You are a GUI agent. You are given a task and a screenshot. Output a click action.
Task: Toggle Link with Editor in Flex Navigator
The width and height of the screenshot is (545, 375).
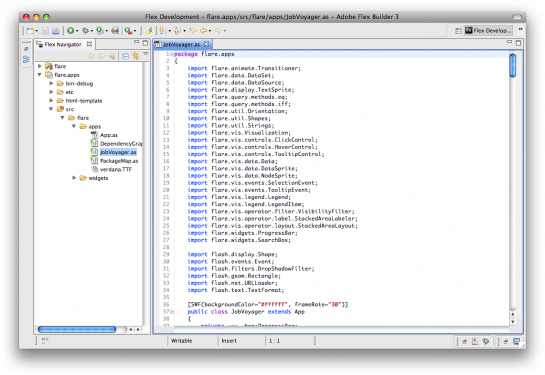(136, 56)
